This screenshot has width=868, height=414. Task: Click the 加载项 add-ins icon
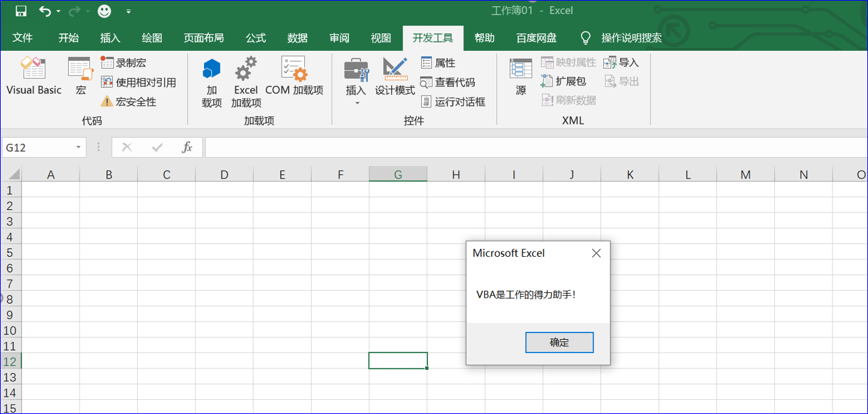[211, 83]
